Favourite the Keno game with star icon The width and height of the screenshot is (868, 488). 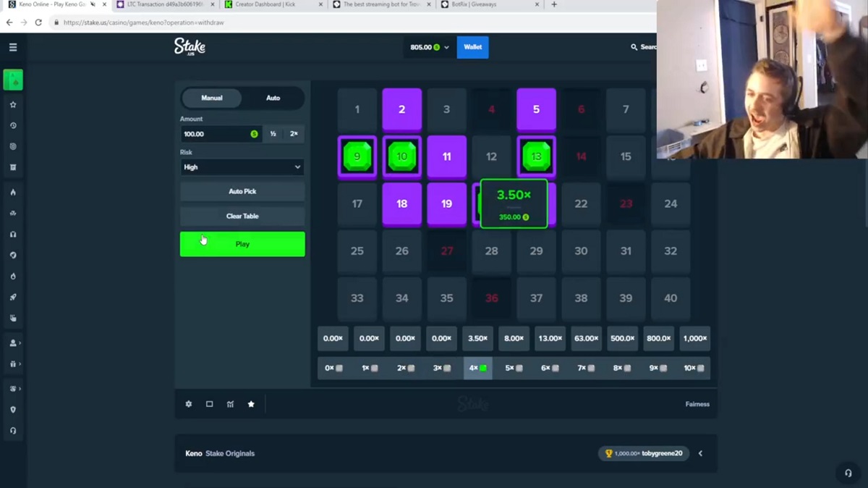click(x=251, y=404)
